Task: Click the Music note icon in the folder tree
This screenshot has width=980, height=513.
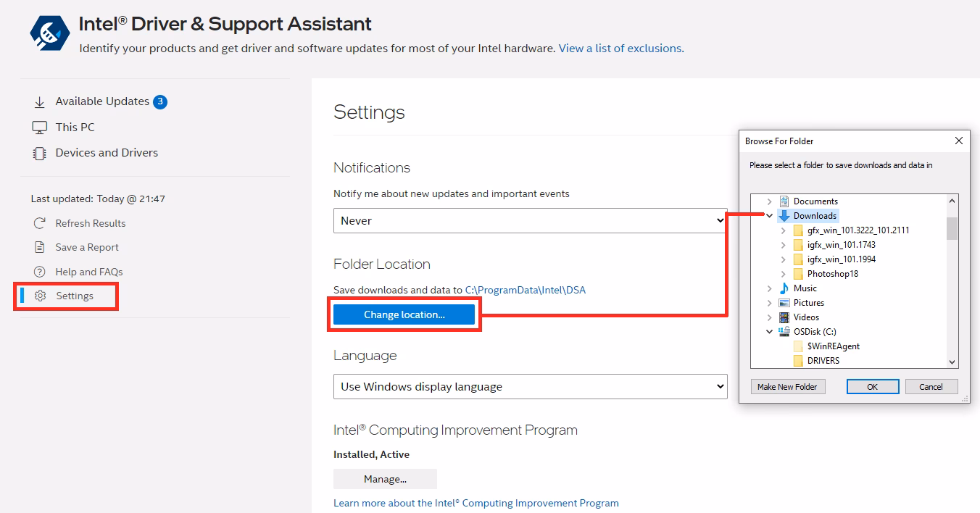Action: (784, 288)
